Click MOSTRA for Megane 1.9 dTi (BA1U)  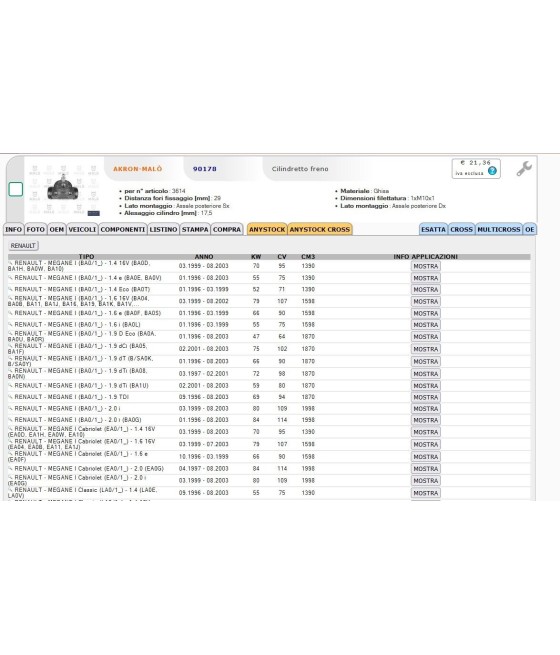point(426,386)
